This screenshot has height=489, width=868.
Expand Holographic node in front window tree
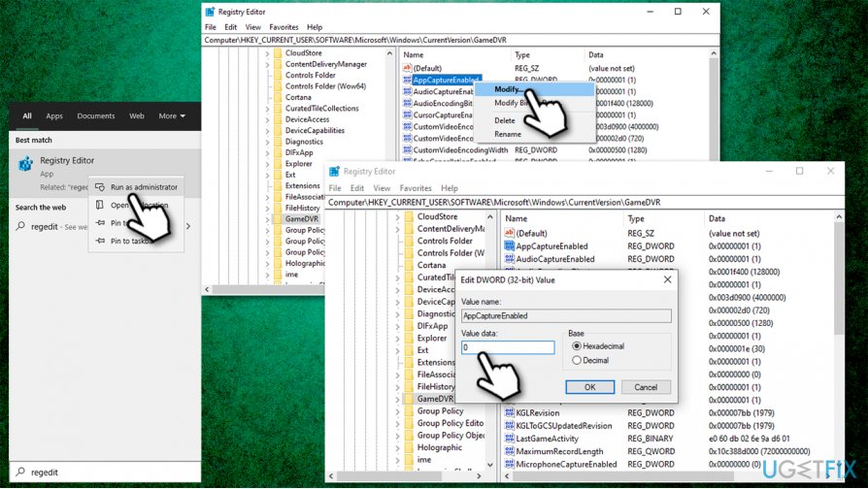point(397,447)
